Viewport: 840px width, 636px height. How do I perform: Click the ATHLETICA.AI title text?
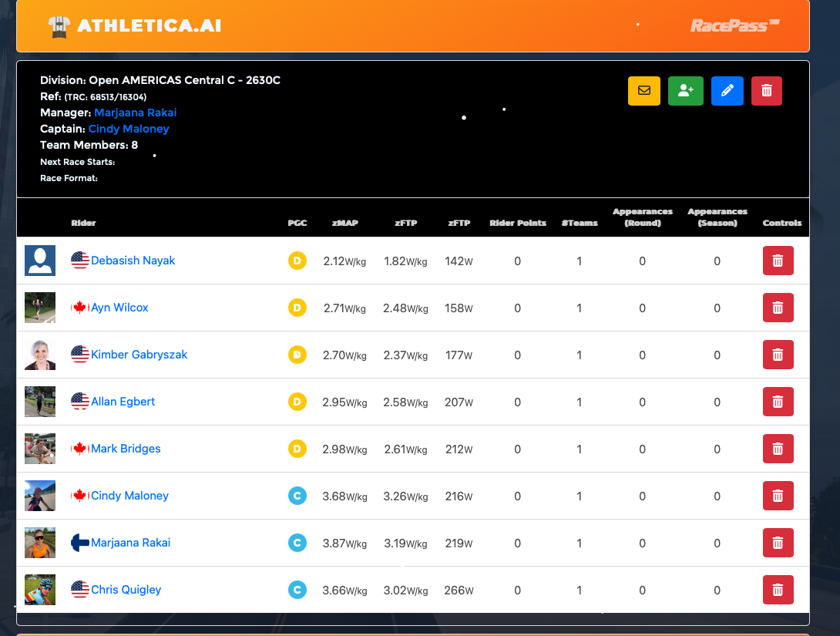tap(149, 25)
